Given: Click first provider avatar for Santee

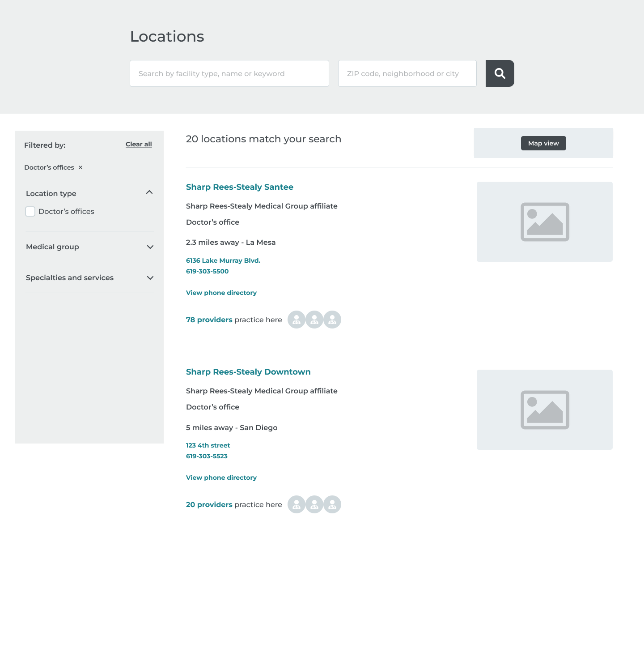Looking at the screenshot, I should pyautogui.click(x=297, y=320).
